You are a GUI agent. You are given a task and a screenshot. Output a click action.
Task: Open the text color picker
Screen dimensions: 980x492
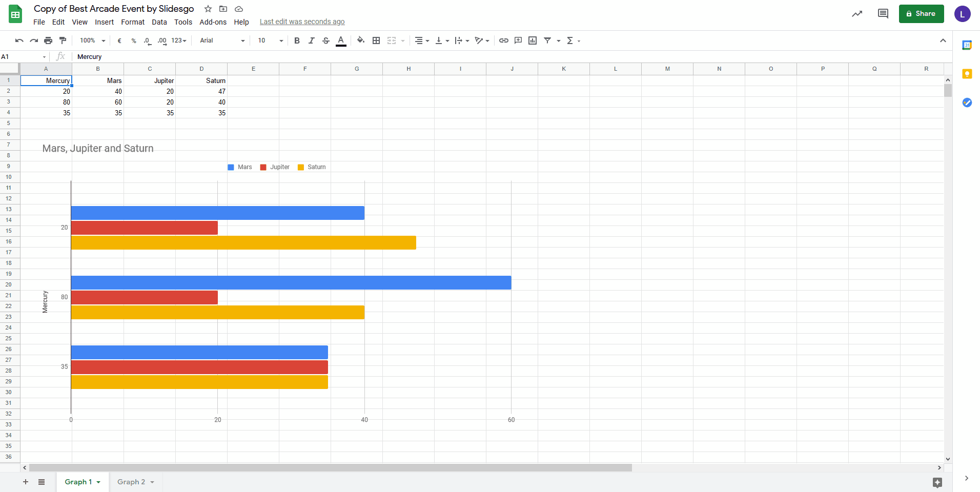click(x=341, y=40)
